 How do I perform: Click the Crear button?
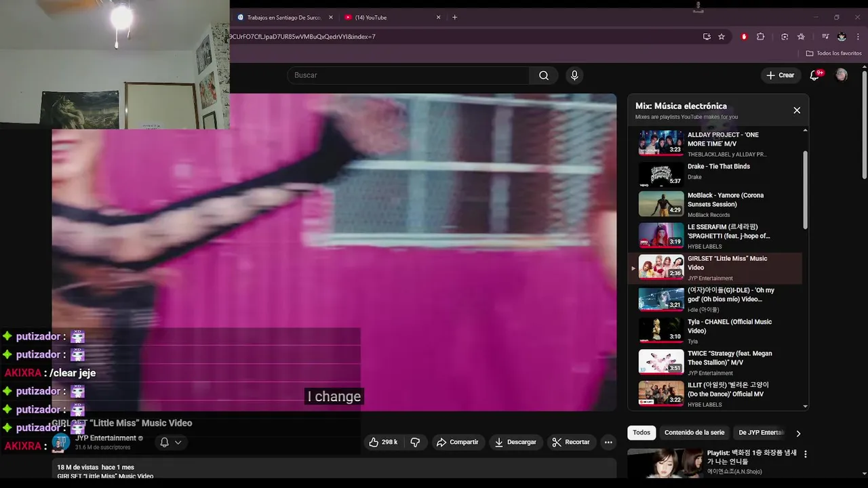(780, 75)
